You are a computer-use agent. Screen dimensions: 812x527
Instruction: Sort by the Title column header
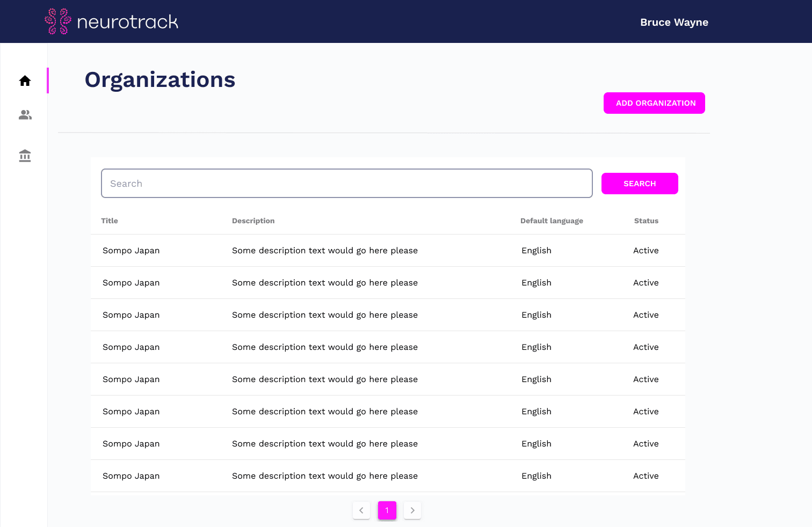click(110, 221)
